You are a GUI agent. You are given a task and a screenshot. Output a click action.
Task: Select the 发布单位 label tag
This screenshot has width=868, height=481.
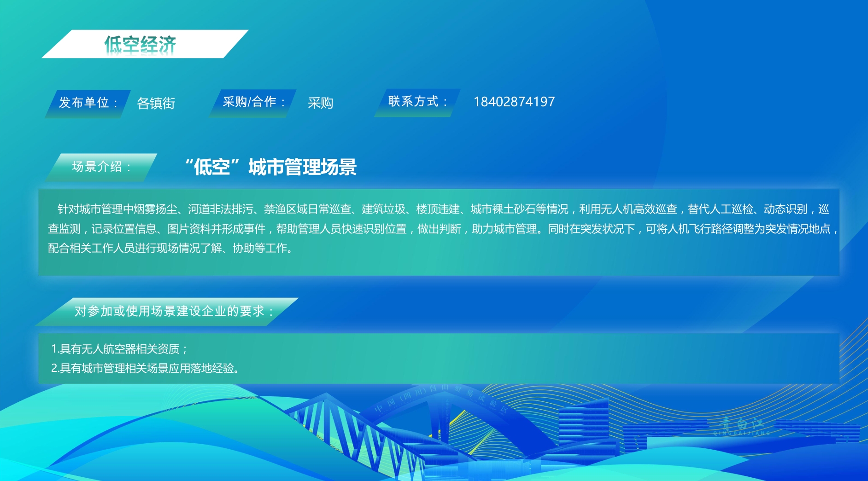88,103
